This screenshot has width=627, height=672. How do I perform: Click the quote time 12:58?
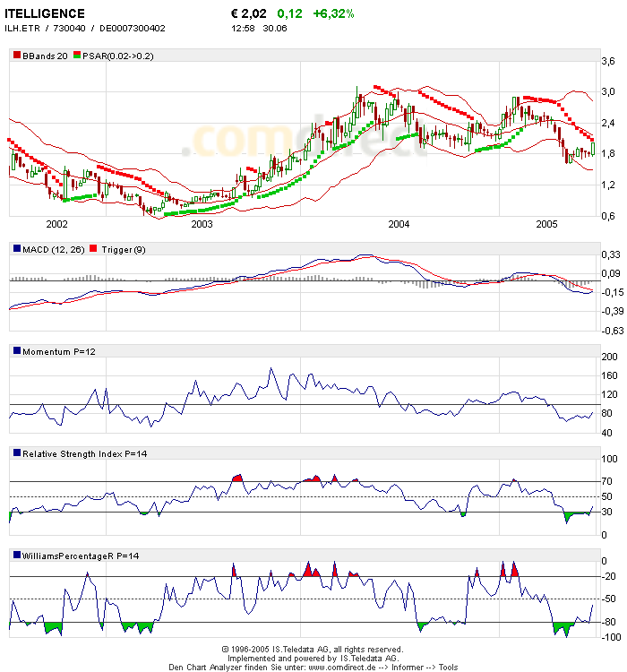(x=243, y=29)
